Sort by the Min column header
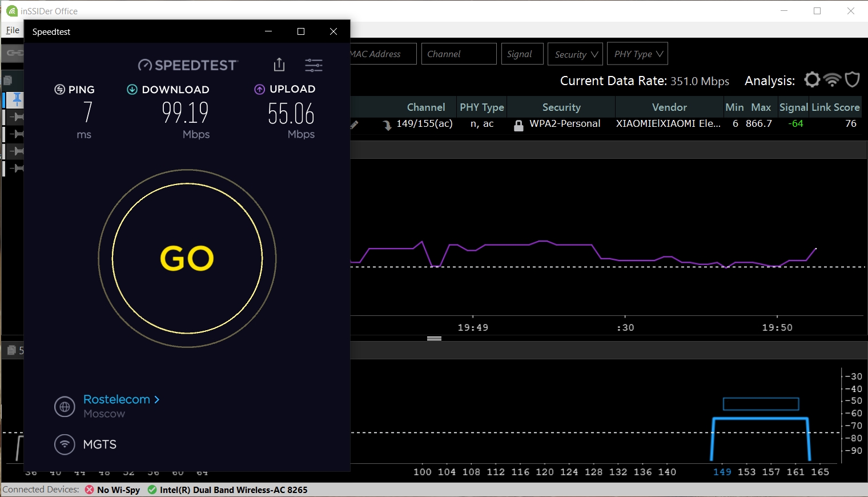The height and width of the screenshot is (497, 868). point(734,107)
